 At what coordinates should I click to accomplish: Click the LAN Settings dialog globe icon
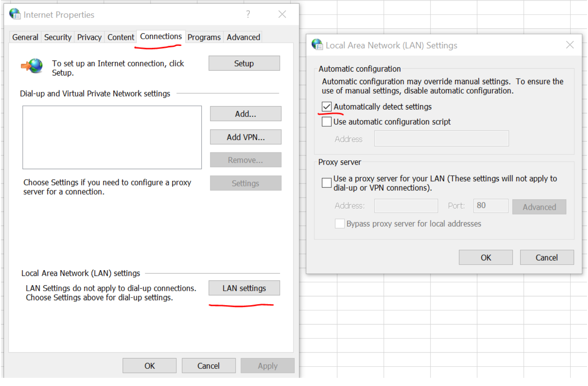click(x=317, y=45)
